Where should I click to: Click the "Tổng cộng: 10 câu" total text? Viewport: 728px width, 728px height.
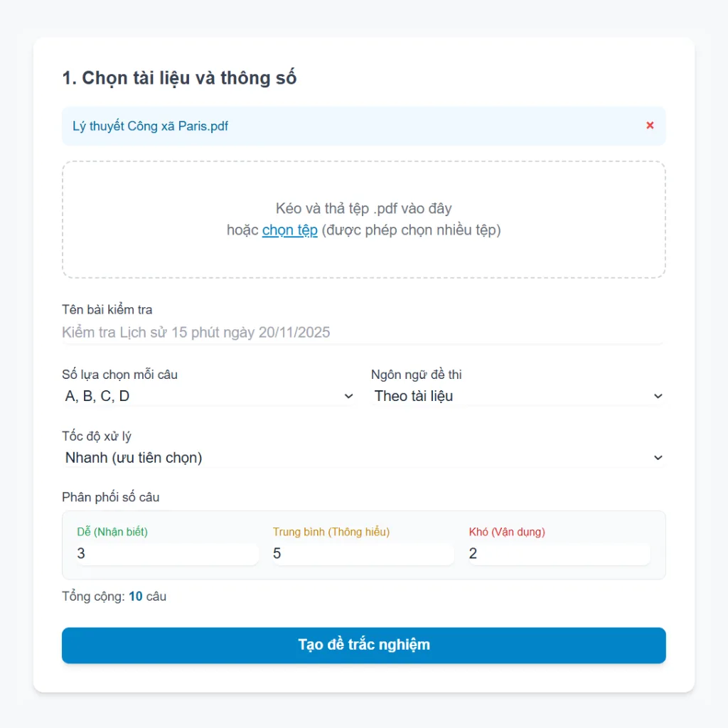pyautogui.click(x=114, y=596)
